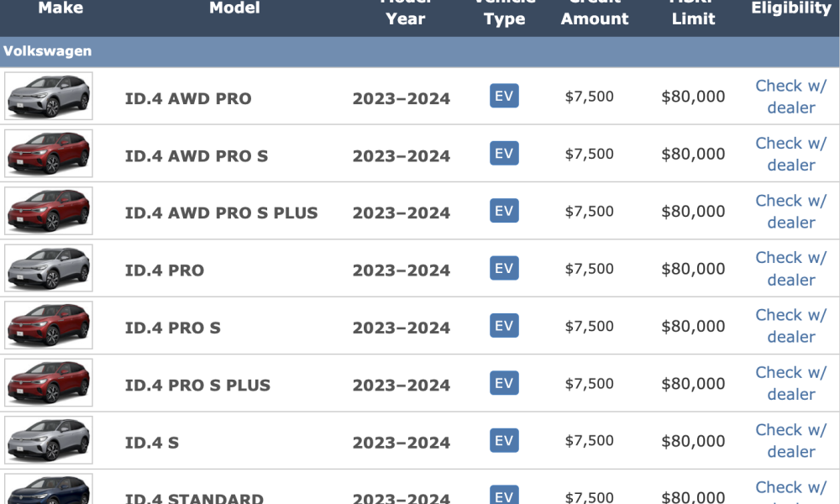Click the EV badge for ID.4 PRO S
This screenshot has height=504, width=840.
[504, 326]
